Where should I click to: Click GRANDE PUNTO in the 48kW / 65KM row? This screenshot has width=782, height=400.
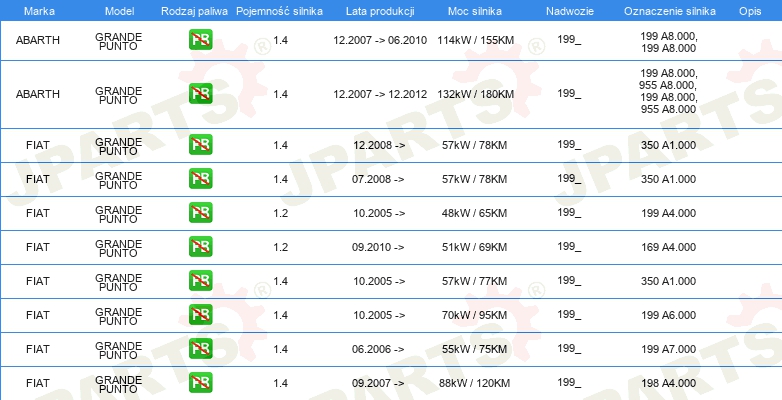click(x=119, y=214)
